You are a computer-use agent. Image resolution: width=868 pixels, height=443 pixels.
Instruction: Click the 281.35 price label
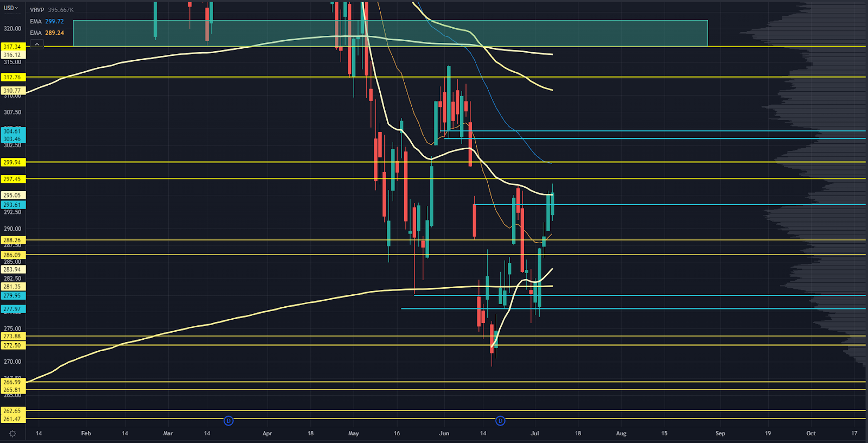click(x=12, y=286)
